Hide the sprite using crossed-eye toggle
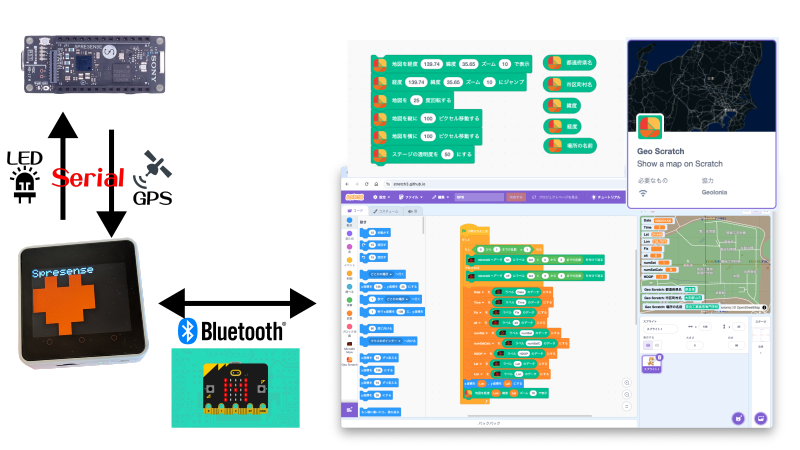 click(657, 345)
